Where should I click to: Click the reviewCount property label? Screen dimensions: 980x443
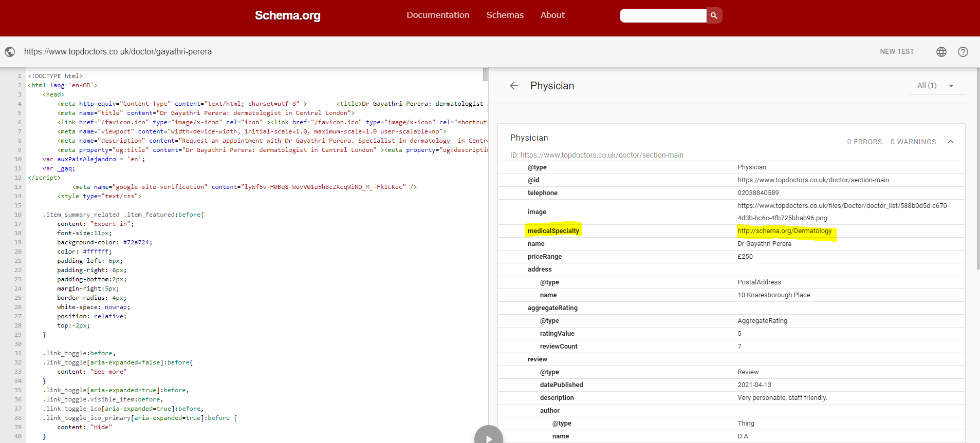(559, 346)
